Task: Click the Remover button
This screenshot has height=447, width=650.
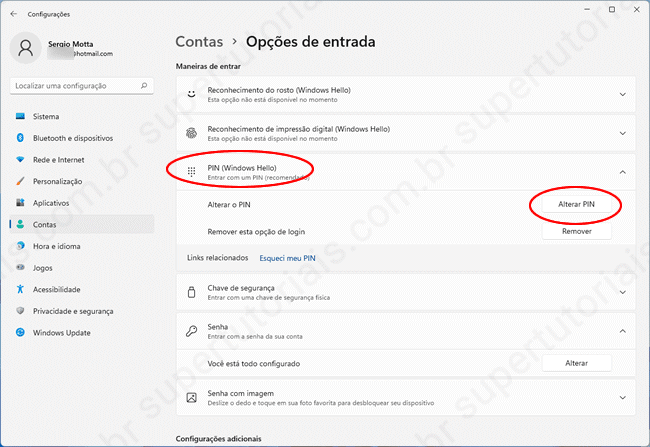Action: (x=576, y=231)
